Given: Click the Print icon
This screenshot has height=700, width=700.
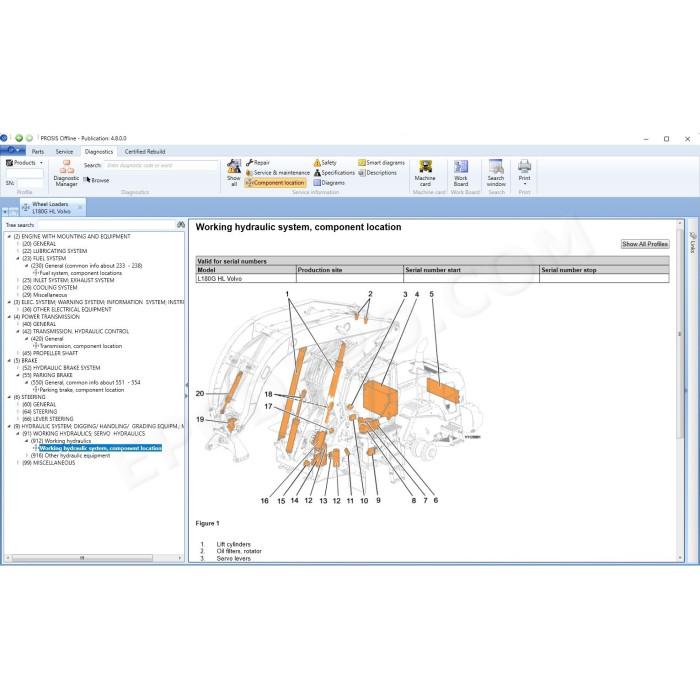Looking at the screenshot, I should click(524, 166).
